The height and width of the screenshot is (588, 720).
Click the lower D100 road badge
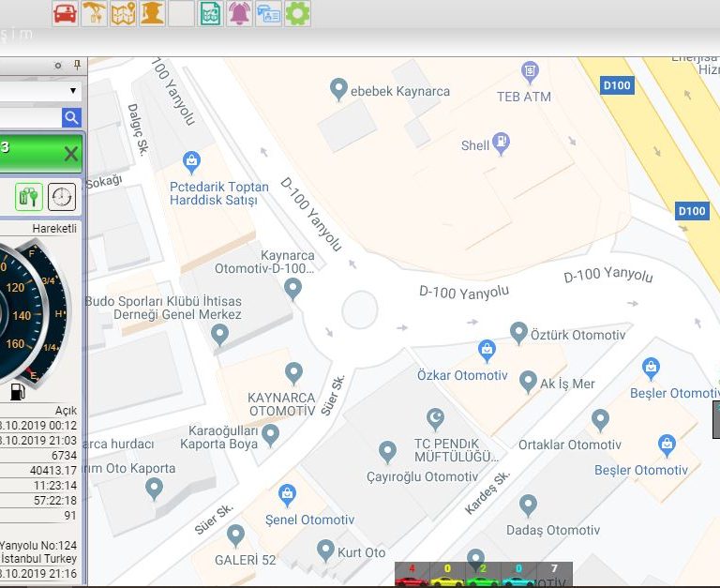(692, 211)
